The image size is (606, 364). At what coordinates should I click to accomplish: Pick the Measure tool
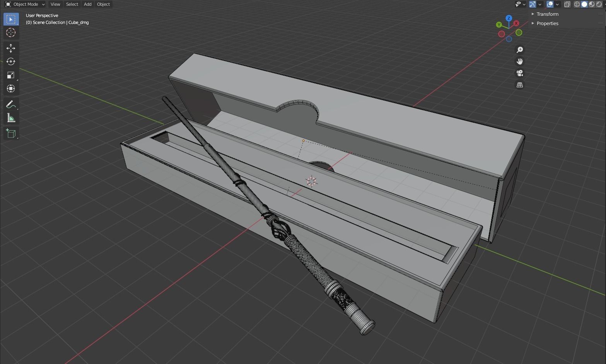pyautogui.click(x=11, y=117)
